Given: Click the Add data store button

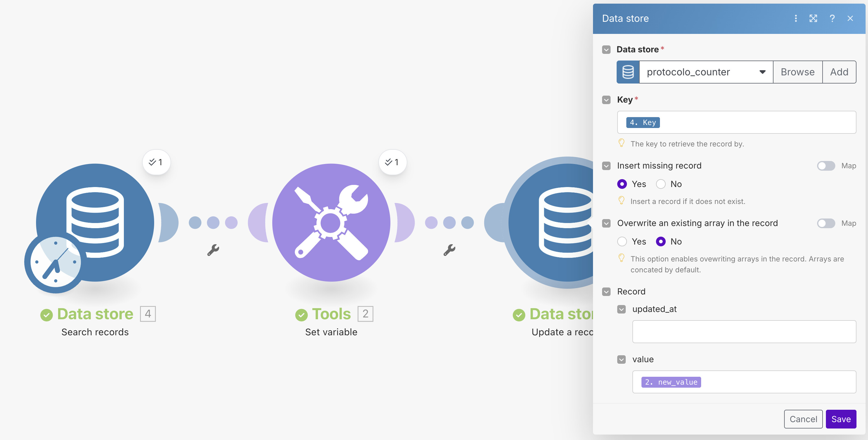Looking at the screenshot, I should point(839,72).
